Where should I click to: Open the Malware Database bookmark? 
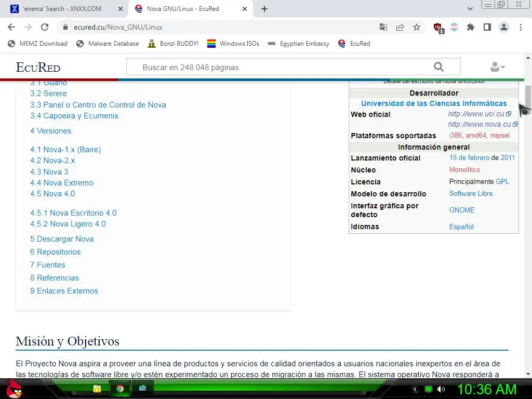point(108,44)
